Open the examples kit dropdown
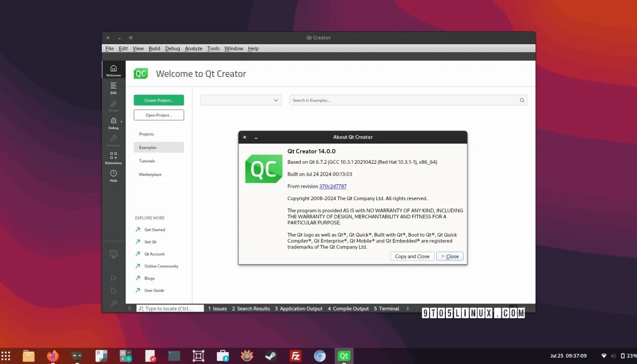This screenshot has height=364, width=637. click(241, 100)
